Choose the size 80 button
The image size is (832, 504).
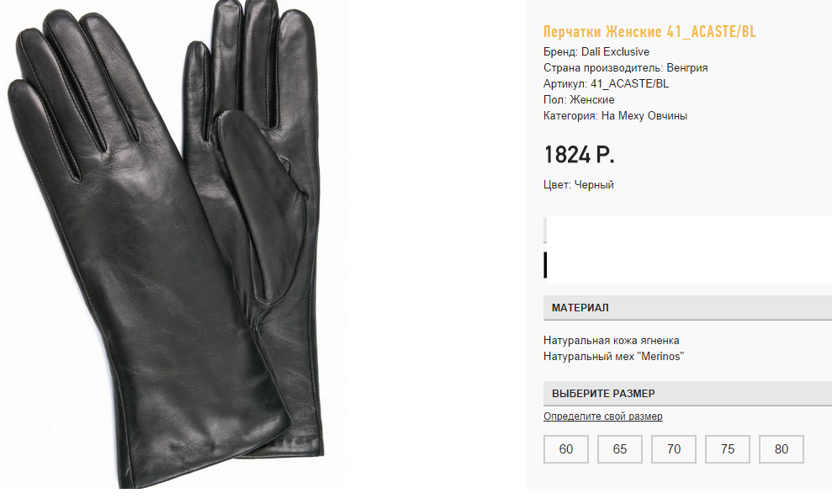781,449
